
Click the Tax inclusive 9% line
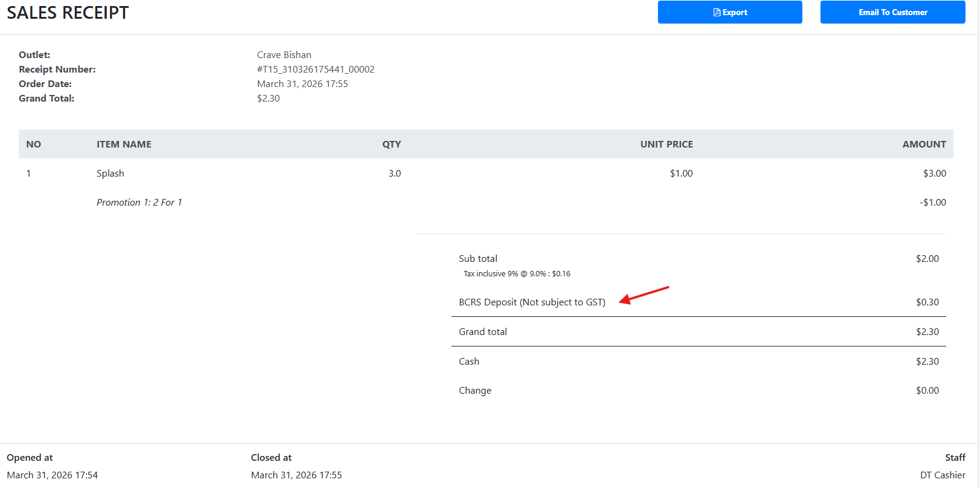point(517,274)
